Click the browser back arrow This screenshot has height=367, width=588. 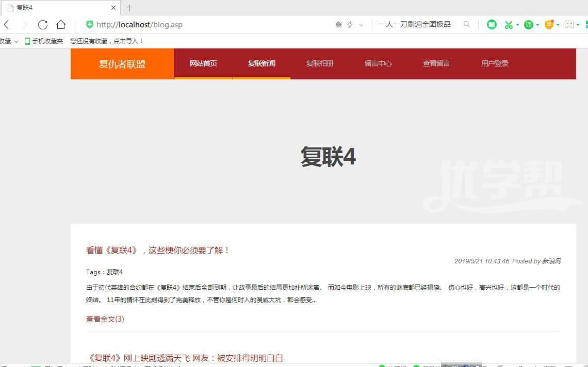[7, 25]
